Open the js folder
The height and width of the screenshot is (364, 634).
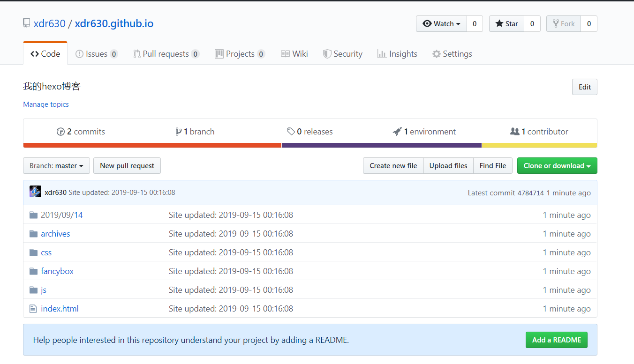pos(44,290)
